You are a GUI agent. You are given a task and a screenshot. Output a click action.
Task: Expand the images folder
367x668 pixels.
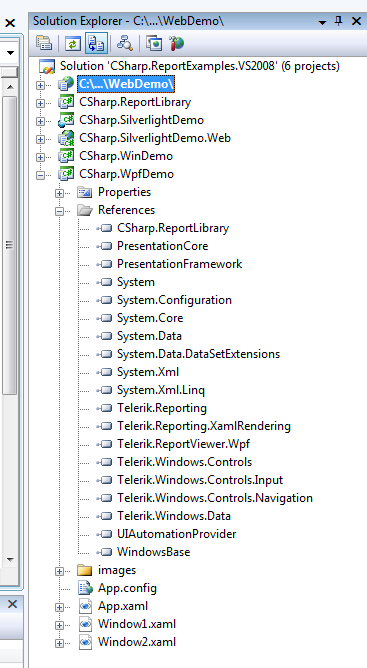[59, 571]
